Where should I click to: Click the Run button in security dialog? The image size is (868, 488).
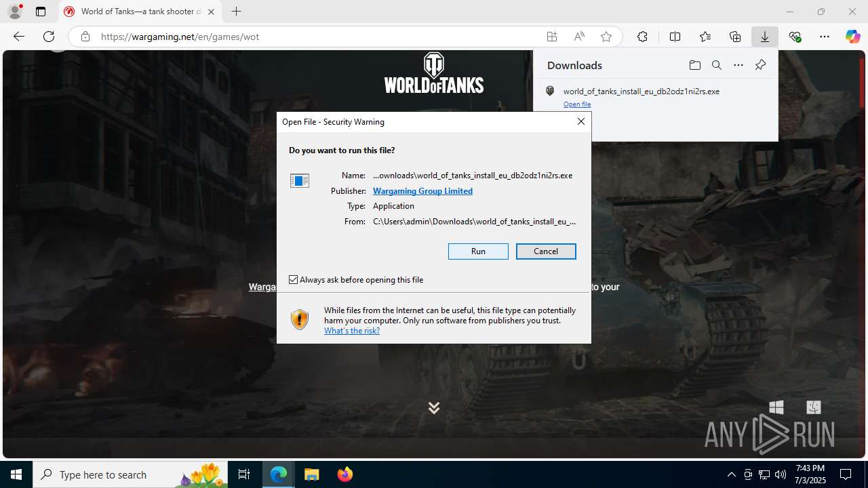coord(478,251)
